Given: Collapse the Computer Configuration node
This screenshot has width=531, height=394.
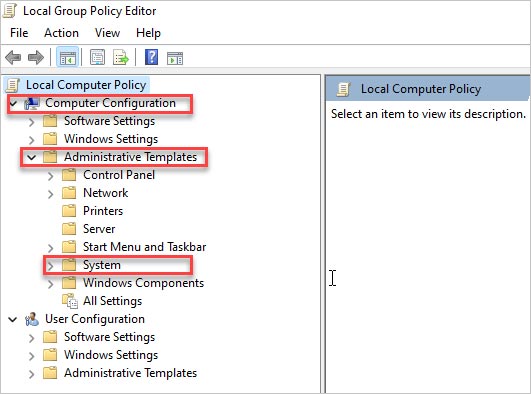Looking at the screenshot, I should [x=13, y=103].
